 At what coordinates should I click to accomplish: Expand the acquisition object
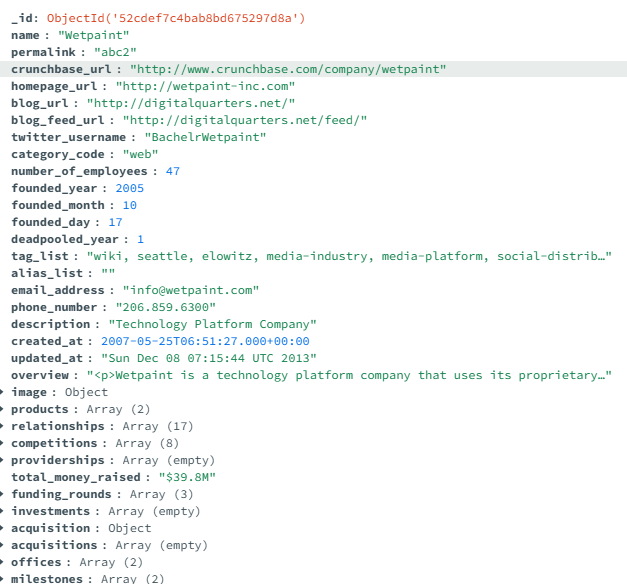pos(4,528)
